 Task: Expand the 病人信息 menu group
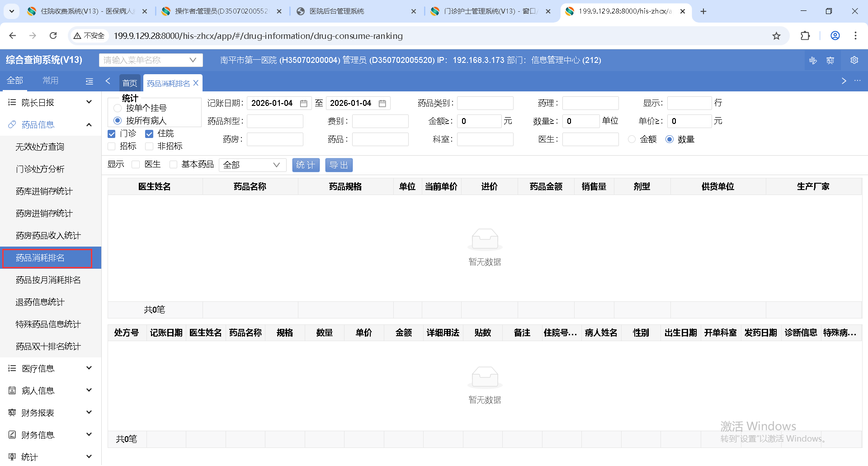tap(51, 391)
